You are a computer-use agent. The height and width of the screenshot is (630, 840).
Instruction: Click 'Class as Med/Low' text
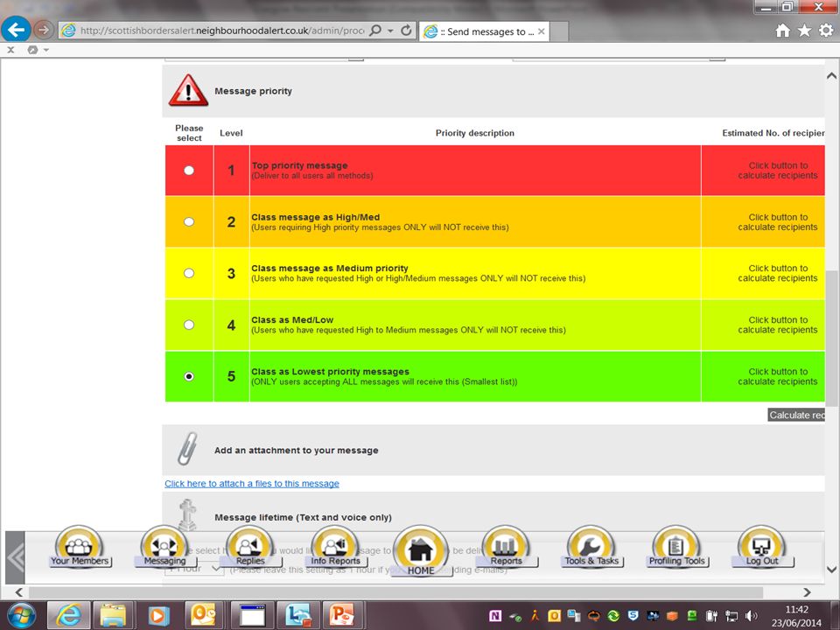(292, 320)
